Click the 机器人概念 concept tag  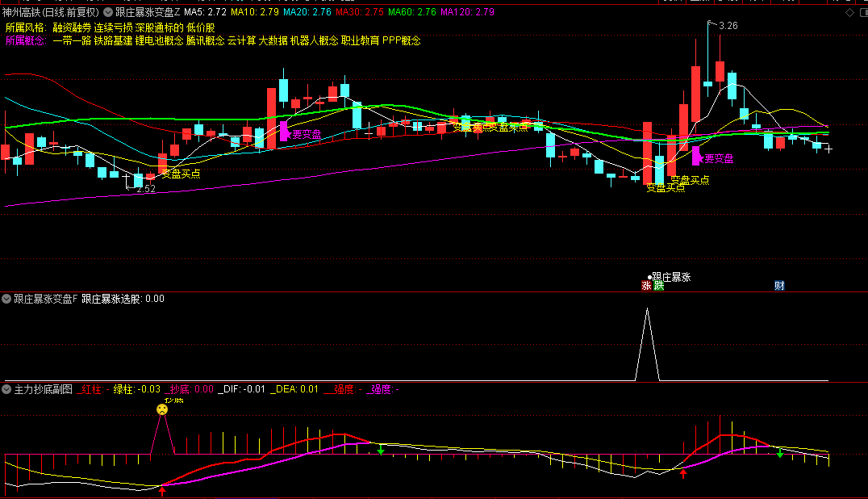(x=314, y=41)
